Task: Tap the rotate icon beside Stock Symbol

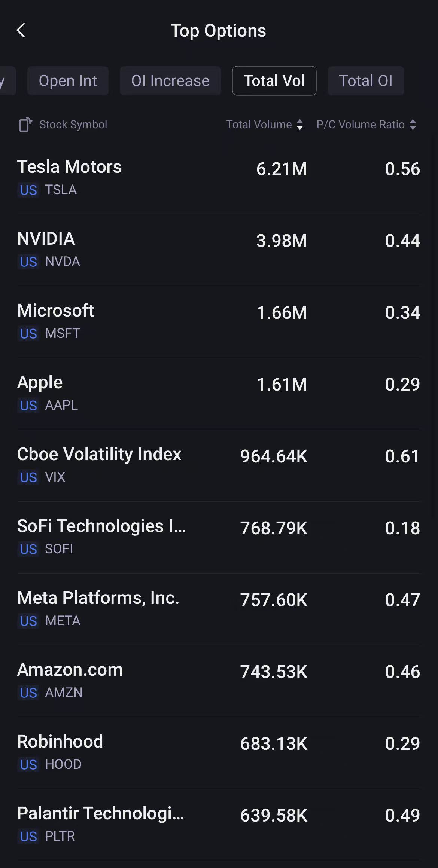Action: [x=25, y=125]
